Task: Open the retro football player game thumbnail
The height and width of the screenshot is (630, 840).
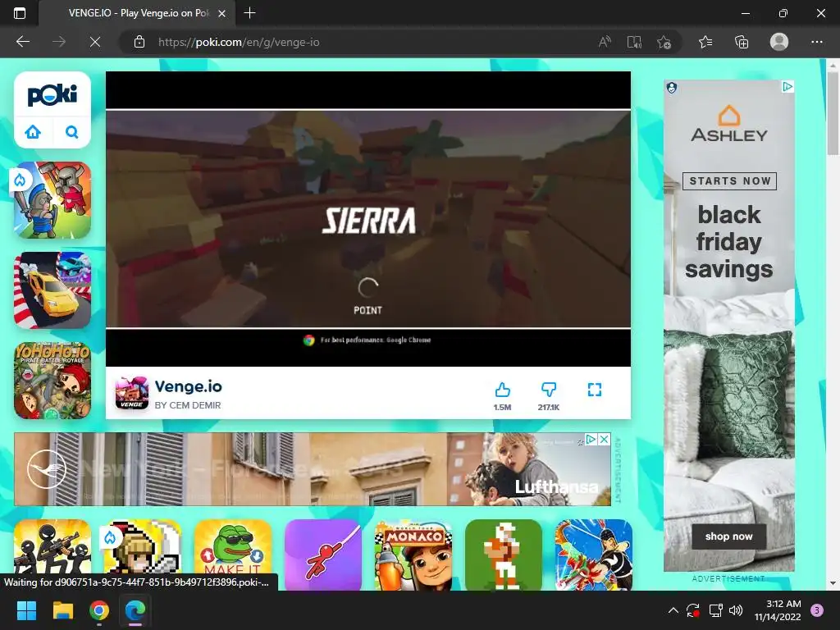Action: [x=504, y=555]
